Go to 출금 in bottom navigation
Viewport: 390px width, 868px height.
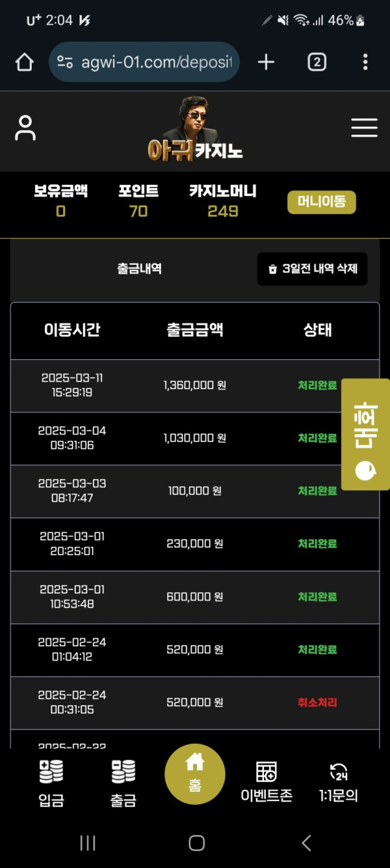coord(123,783)
